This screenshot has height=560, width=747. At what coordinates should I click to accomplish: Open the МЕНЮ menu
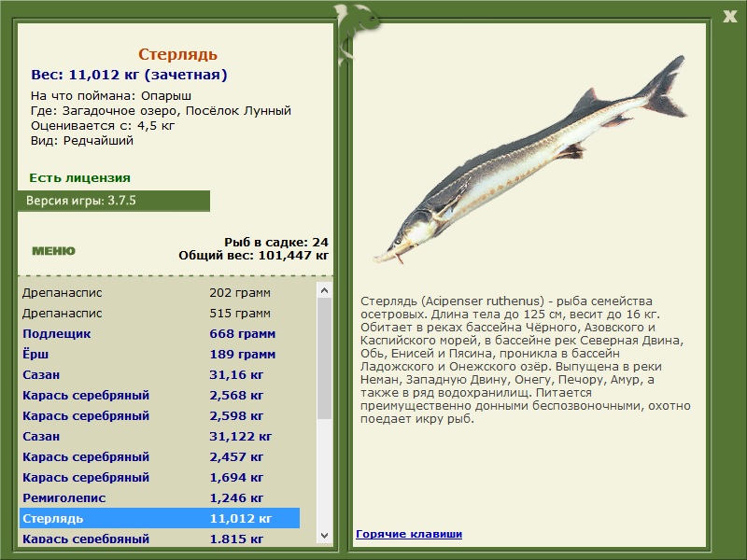click(53, 251)
